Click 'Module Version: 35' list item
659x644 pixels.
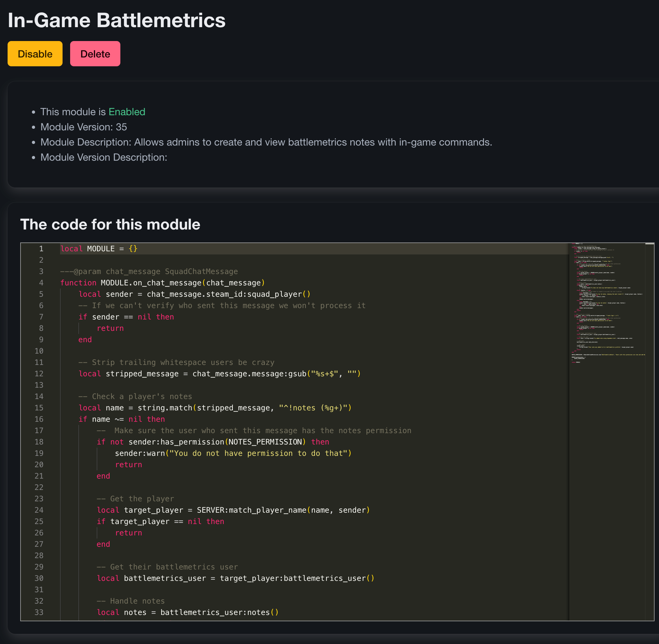pos(84,127)
